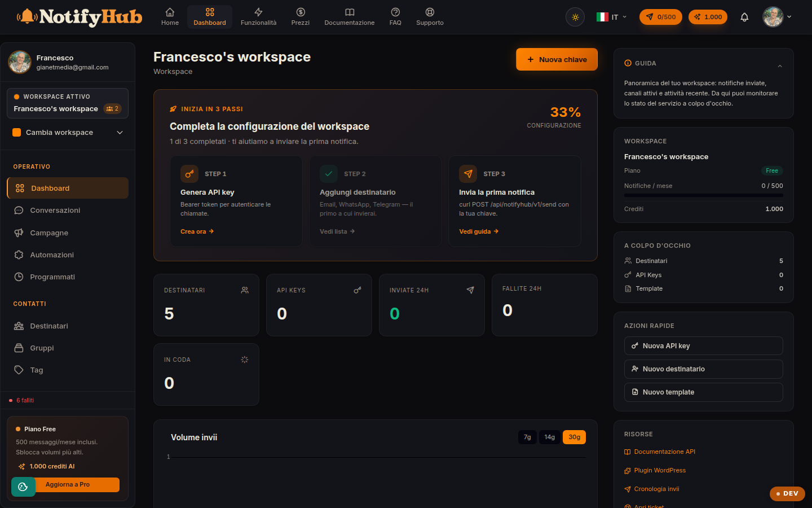Image resolution: width=812 pixels, height=508 pixels.
Task: Open Conversazioni from the sidebar
Action: [x=68, y=210]
